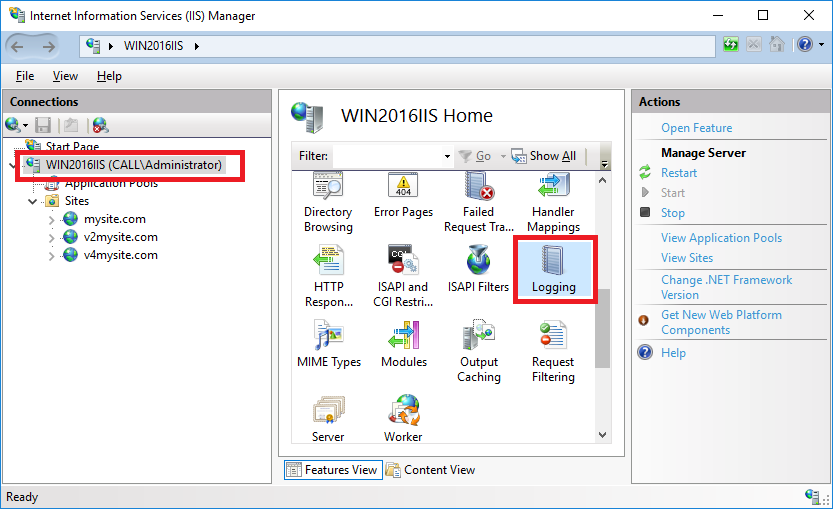833x509 pixels.
Task: Click the scroll down arrow in features
Action: coord(602,435)
